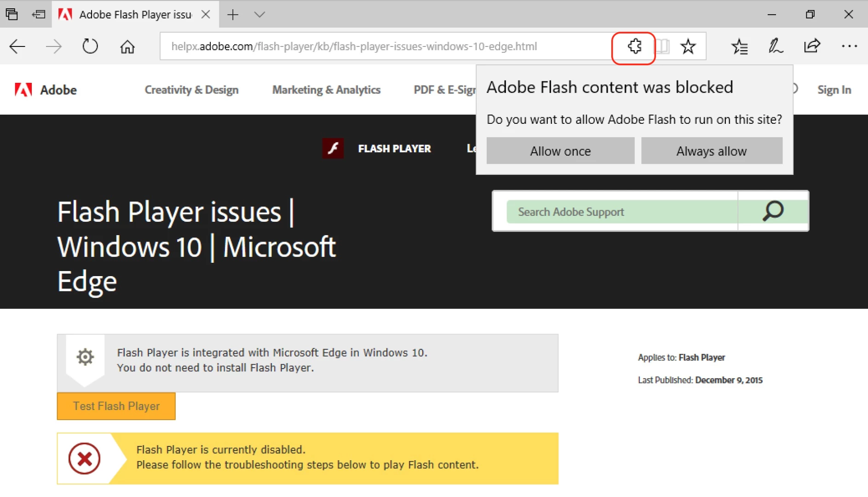
Task: Click the page title 'Flash Player issues' heading
Action: [x=196, y=247]
